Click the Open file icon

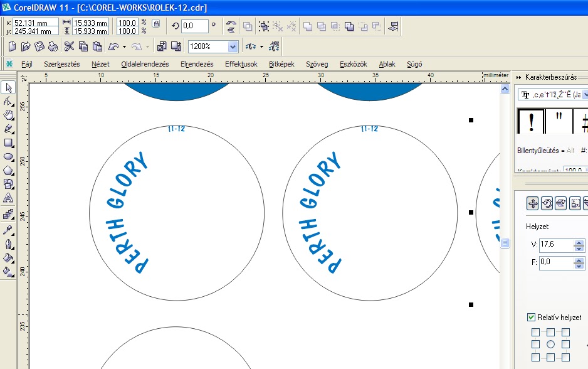[26, 46]
